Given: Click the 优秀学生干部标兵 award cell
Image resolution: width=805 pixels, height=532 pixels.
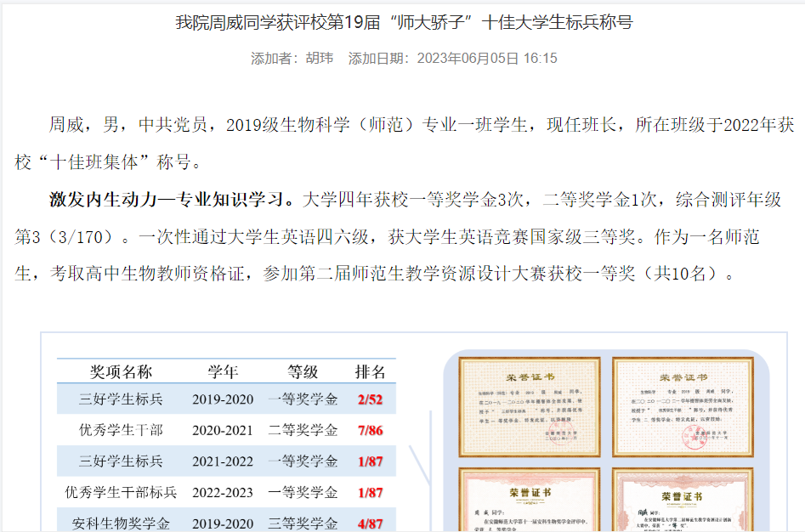Looking at the screenshot, I should point(121,493).
